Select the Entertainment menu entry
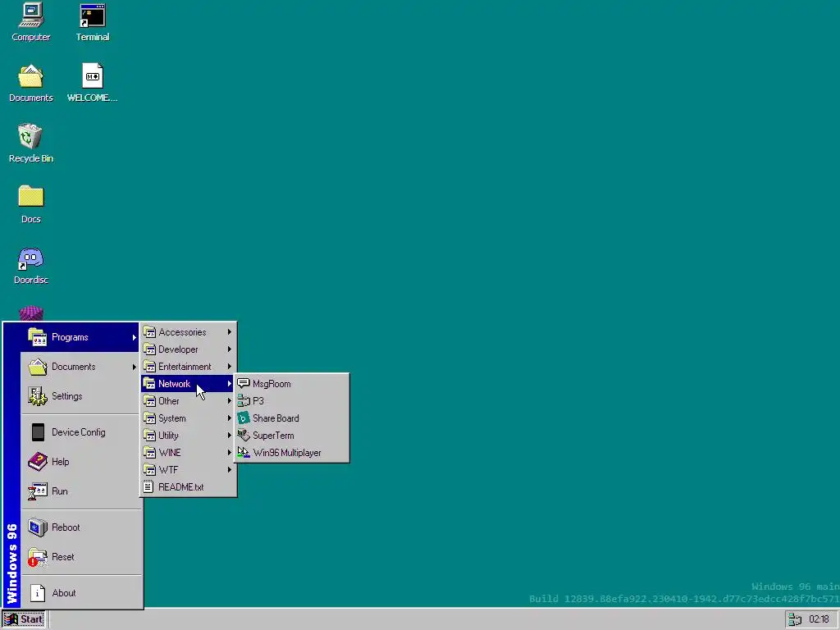 [x=188, y=367]
